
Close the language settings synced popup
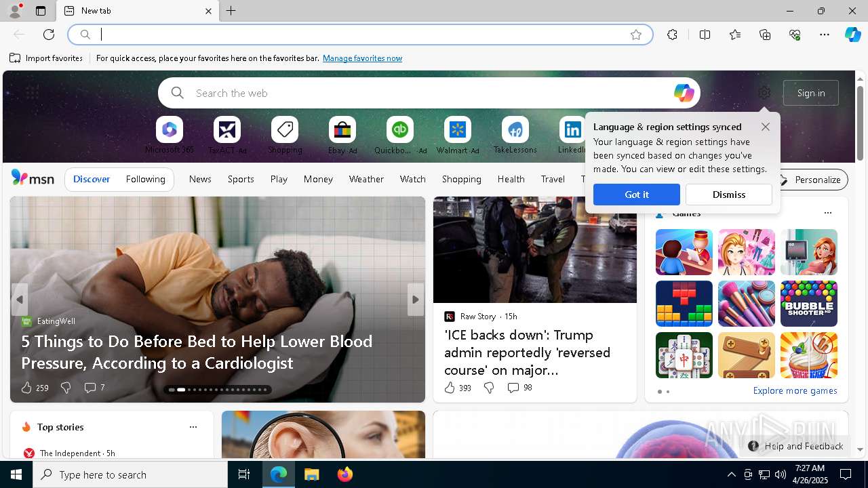(766, 127)
